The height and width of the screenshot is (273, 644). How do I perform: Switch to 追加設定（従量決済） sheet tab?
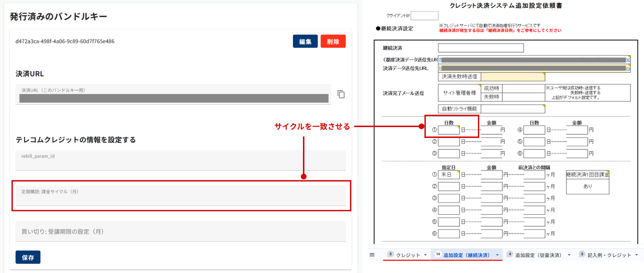click(538, 255)
